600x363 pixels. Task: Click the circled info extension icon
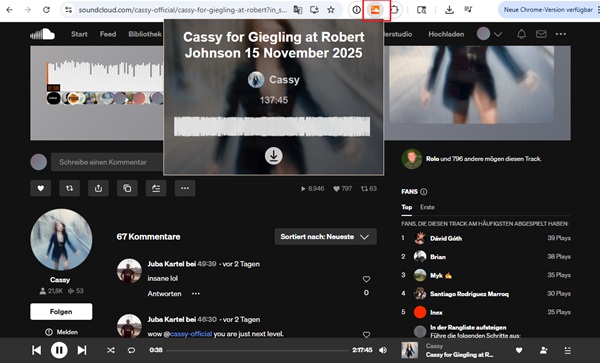coord(357,10)
